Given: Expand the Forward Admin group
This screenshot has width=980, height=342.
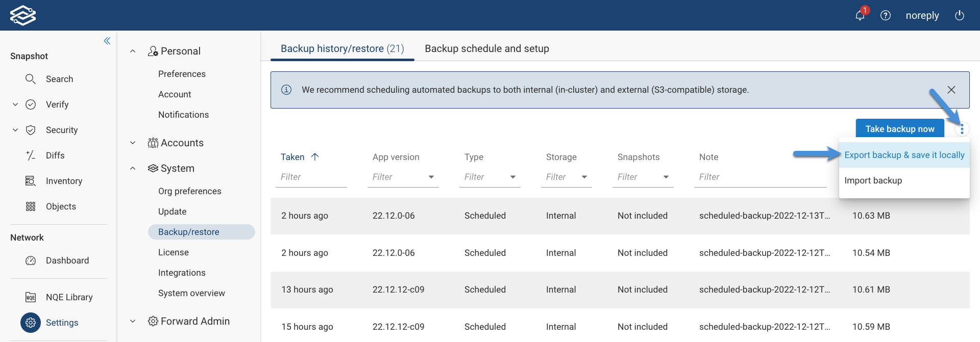Looking at the screenshot, I should [x=133, y=321].
